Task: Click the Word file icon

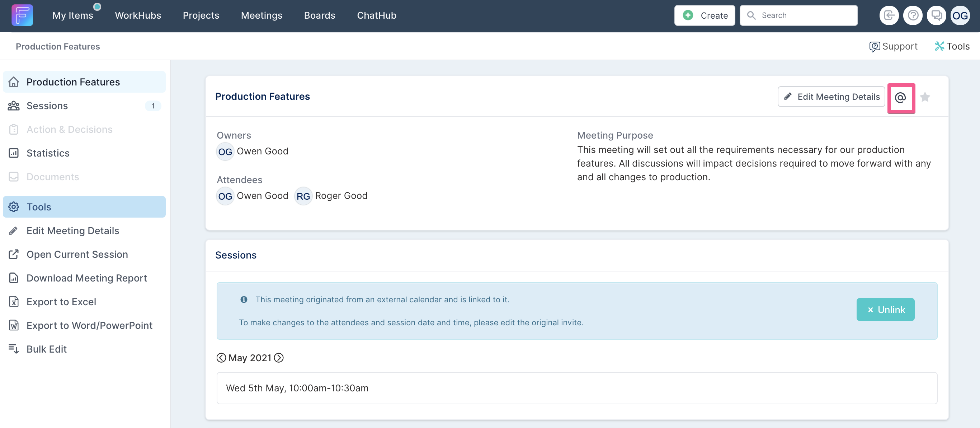Action: click(14, 326)
